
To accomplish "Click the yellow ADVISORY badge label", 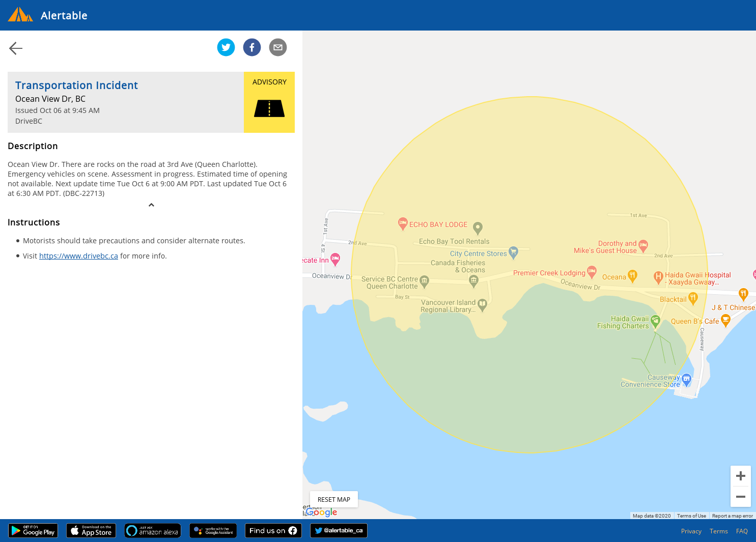I will coord(269,82).
